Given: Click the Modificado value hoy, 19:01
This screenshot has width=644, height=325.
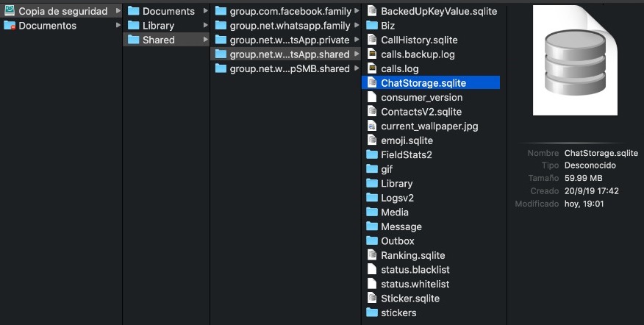Looking at the screenshot, I should 584,204.
